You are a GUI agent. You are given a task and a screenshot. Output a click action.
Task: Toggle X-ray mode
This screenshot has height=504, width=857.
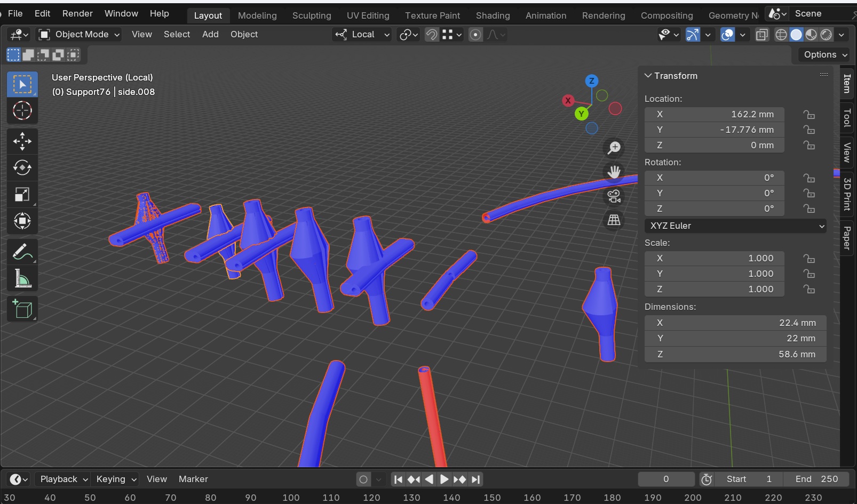762,35
